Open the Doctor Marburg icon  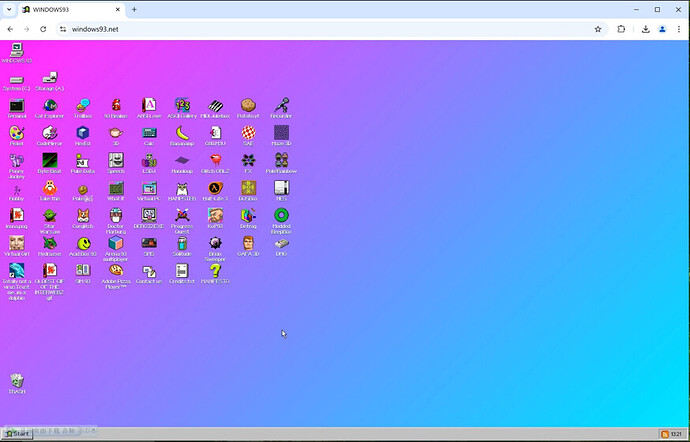tap(116, 216)
